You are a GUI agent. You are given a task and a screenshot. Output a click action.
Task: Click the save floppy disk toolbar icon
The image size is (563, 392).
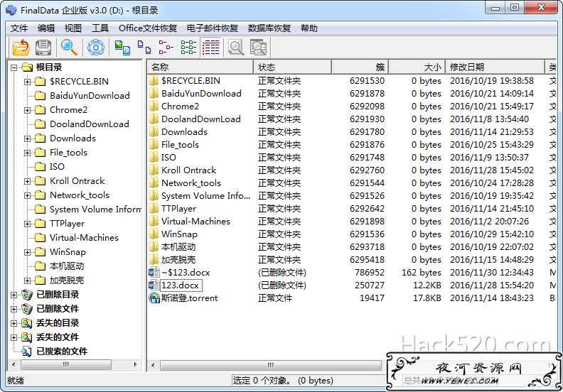[43, 47]
